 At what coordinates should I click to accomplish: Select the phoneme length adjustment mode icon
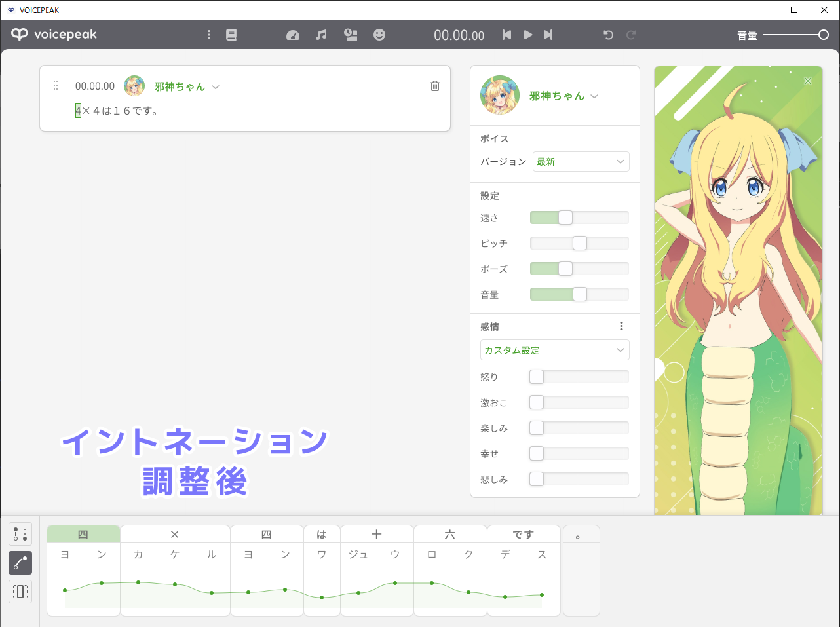20,592
